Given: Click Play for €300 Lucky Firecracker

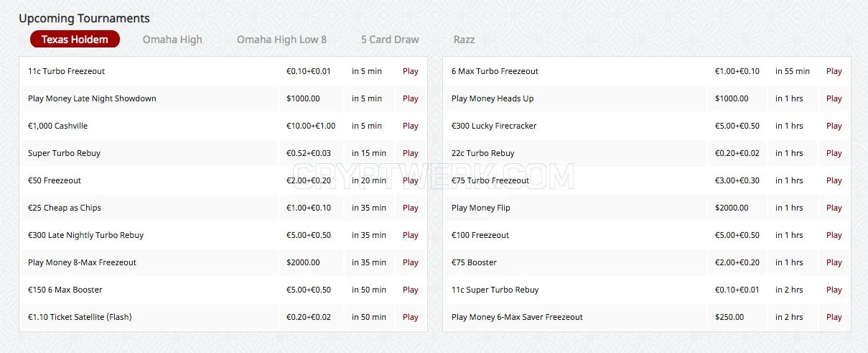Looking at the screenshot, I should 834,126.
